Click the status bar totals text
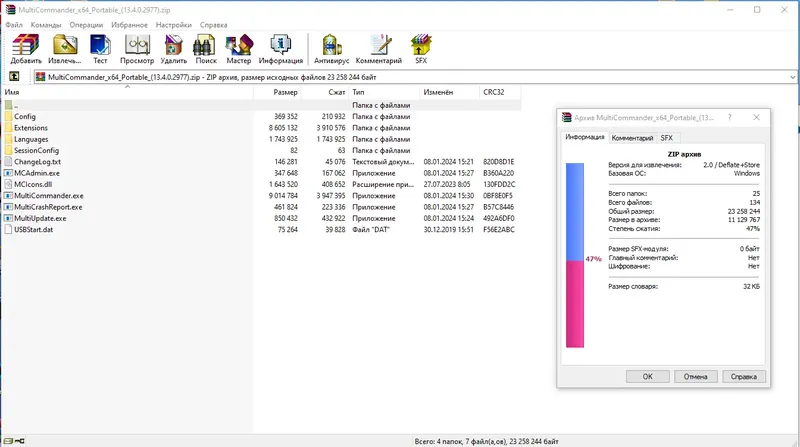 click(x=486, y=441)
